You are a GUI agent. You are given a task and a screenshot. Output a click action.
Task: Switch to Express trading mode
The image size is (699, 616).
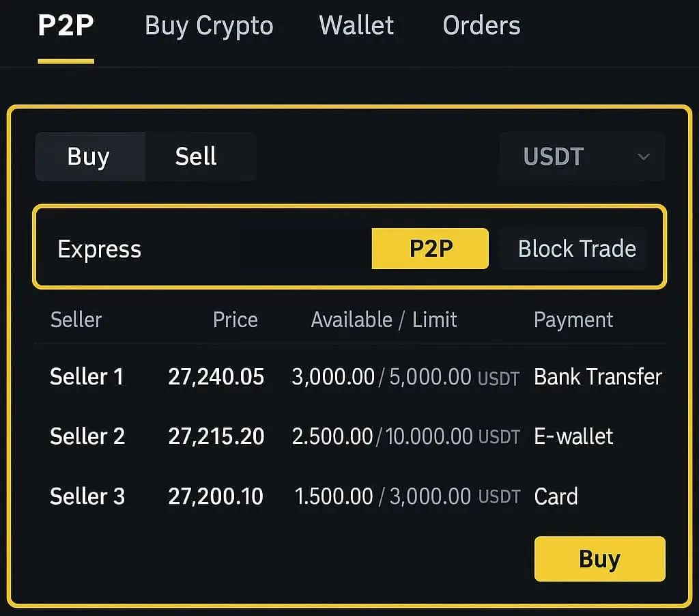click(x=99, y=249)
